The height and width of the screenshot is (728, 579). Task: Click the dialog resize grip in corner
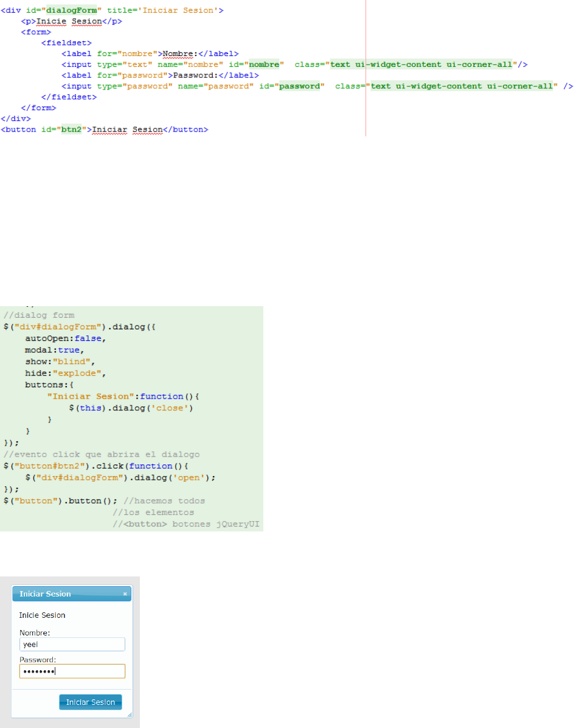130,715
